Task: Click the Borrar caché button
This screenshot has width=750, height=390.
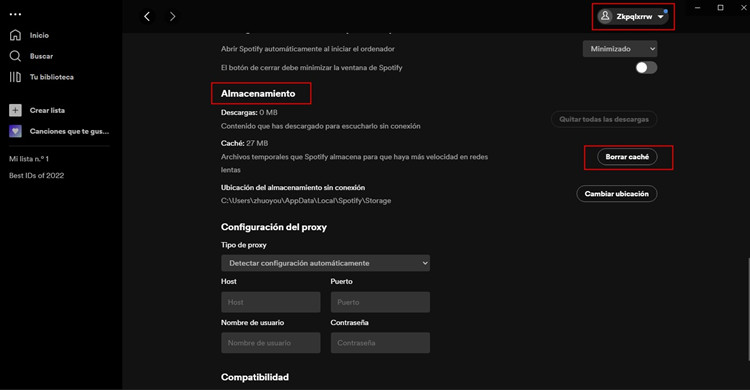Action: (627, 157)
